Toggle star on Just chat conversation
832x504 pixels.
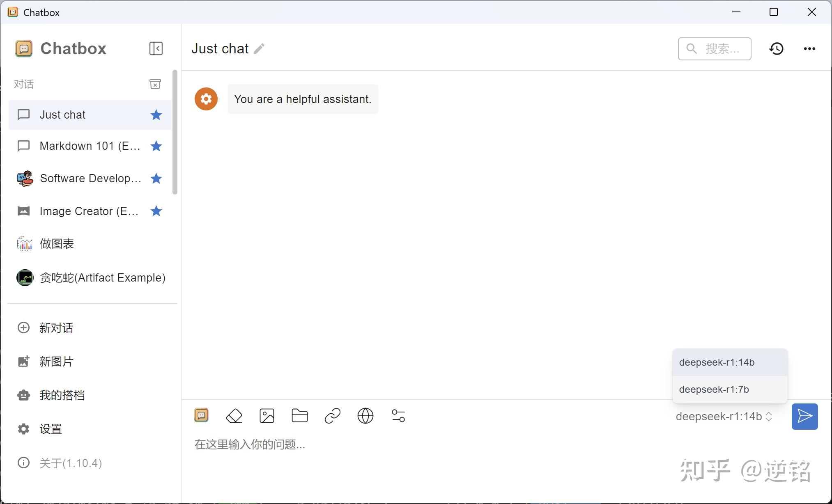pos(156,115)
